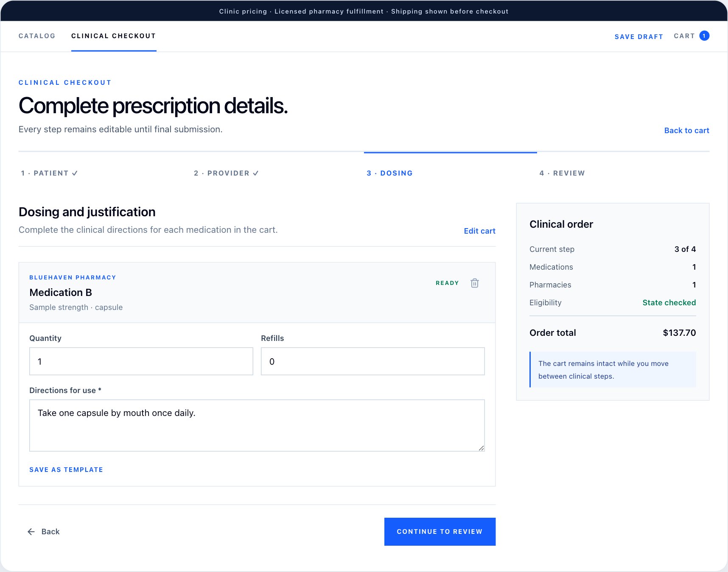Click the Clinical order heading
728x572 pixels.
tap(561, 224)
